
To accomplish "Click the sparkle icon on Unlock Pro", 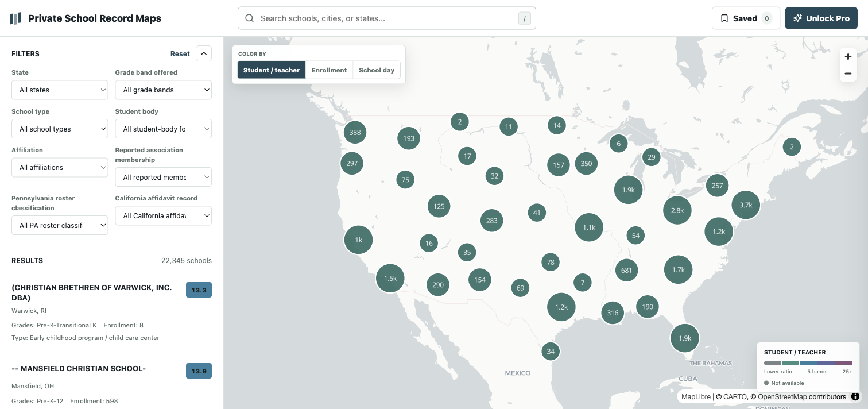I will click(x=797, y=18).
